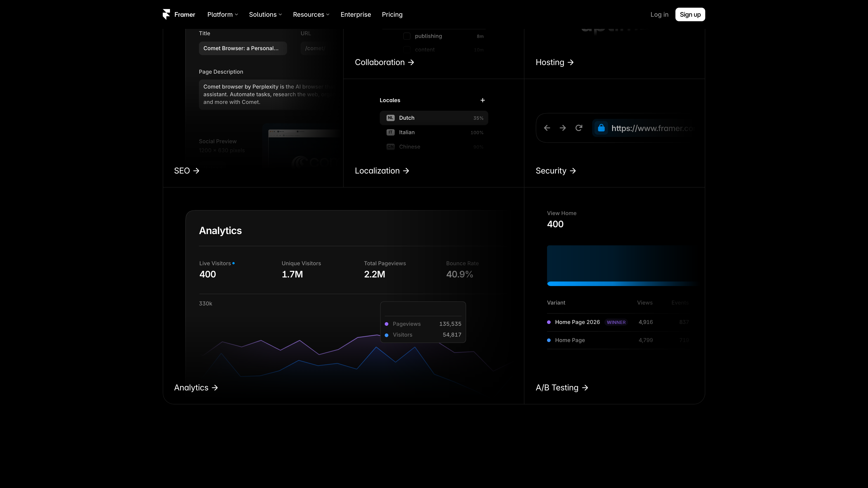The image size is (868, 488).
Task: Select the Italian locale row
Action: [434, 132]
